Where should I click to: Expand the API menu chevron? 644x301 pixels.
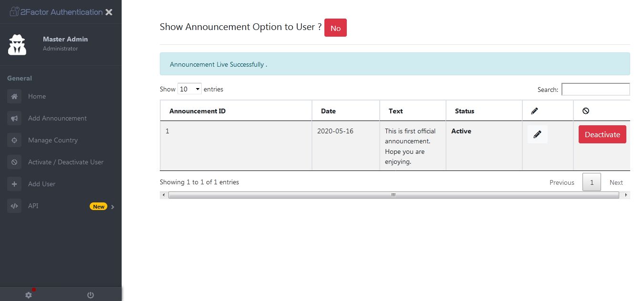(x=113, y=207)
